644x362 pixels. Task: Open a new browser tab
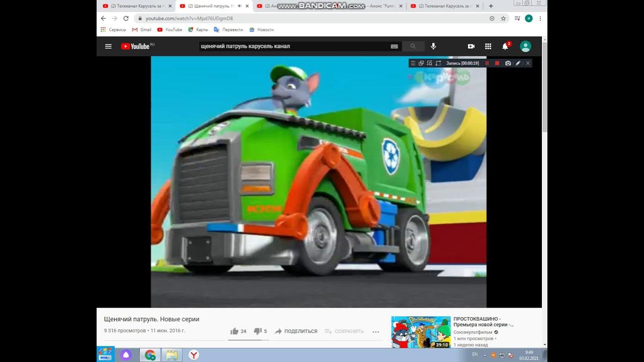click(x=491, y=6)
